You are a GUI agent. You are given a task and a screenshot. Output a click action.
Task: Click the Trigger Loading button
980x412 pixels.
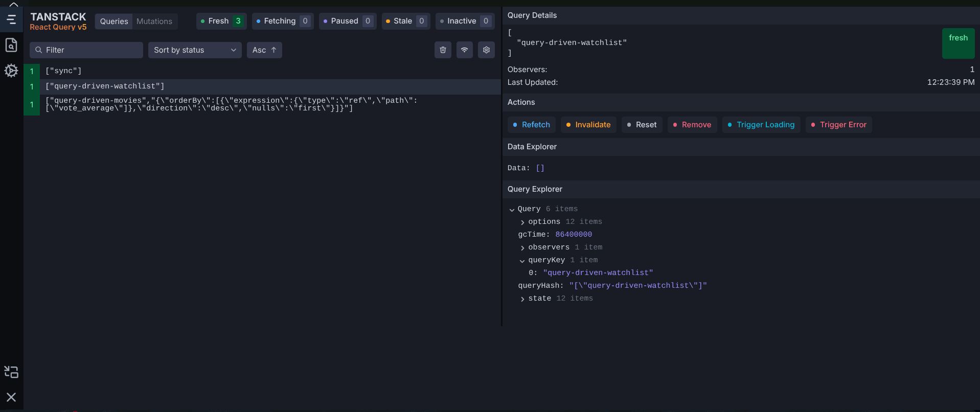coord(761,125)
